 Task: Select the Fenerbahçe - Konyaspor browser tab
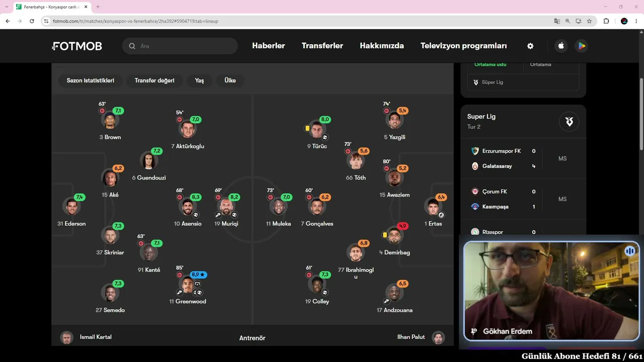point(52,7)
